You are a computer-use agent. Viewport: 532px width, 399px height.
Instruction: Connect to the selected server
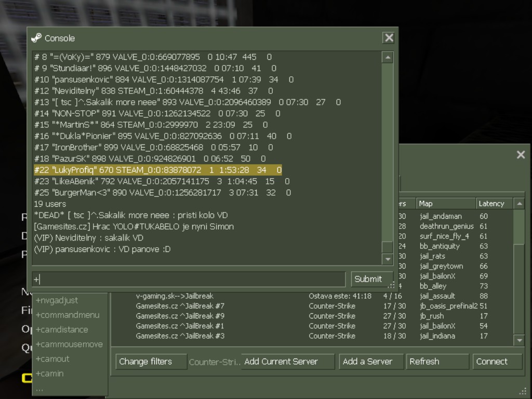click(x=497, y=362)
